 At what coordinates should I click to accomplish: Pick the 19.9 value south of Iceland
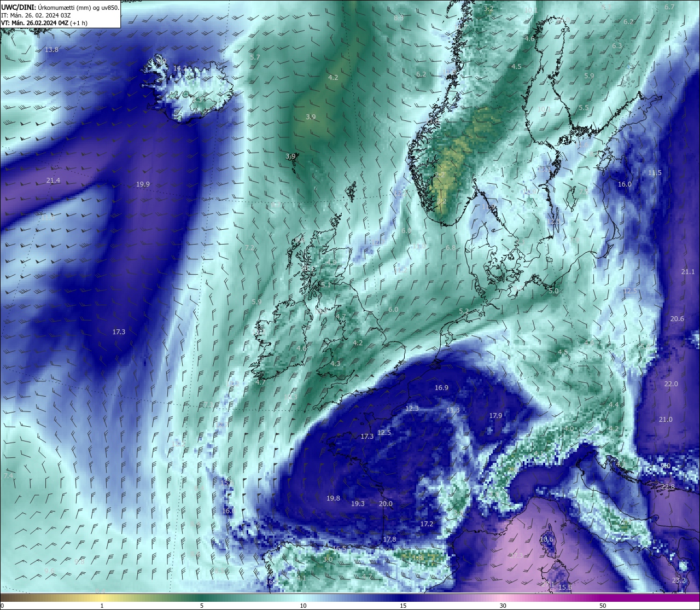click(143, 184)
